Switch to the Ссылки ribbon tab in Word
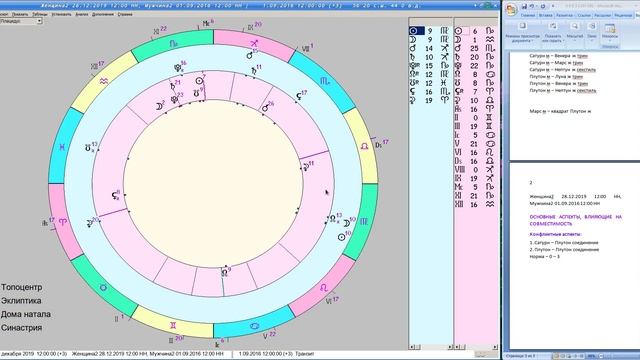The height and width of the screenshot is (360, 640). [584, 16]
